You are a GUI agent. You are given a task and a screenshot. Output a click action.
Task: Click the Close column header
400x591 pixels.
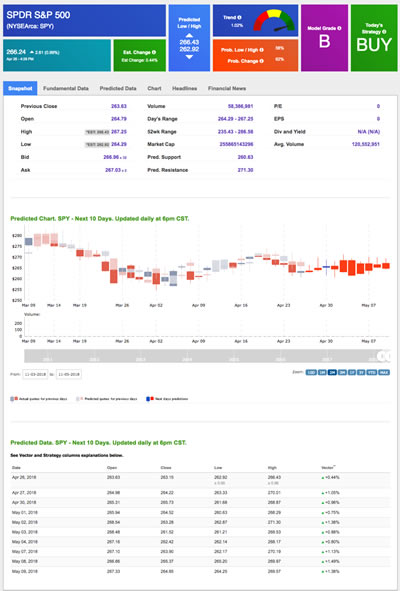click(166, 468)
